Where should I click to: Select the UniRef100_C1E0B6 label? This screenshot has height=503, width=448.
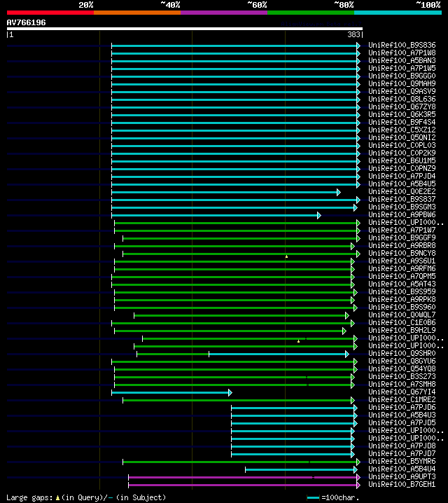point(402,322)
